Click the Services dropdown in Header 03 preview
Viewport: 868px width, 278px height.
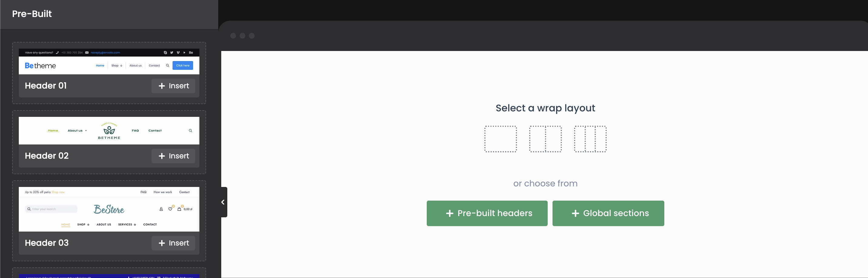(x=127, y=224)
